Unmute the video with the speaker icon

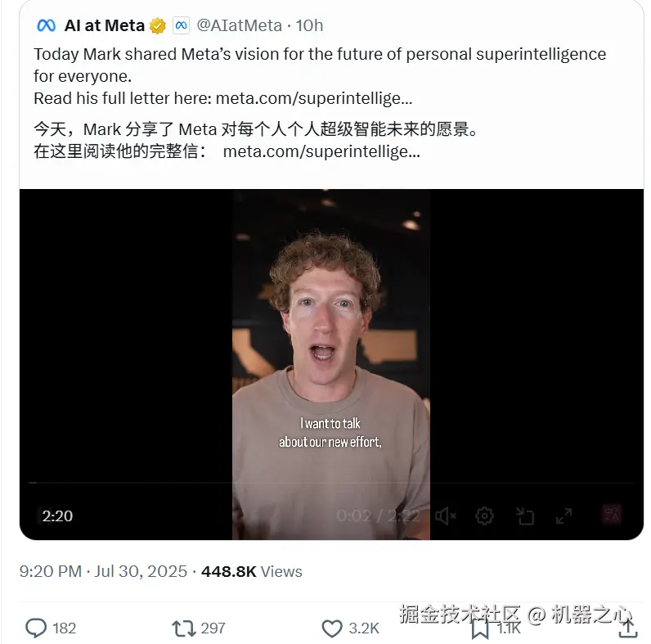(446, 516)
